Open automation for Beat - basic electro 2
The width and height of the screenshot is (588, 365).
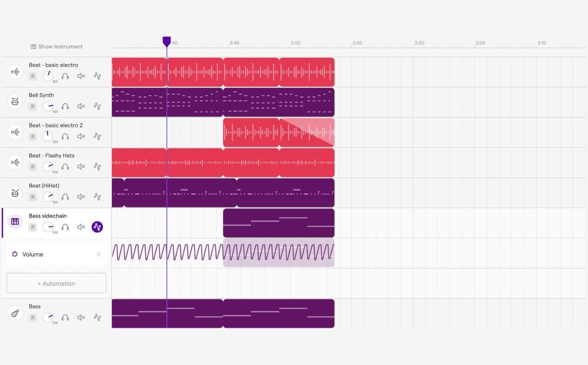point(97,137)
